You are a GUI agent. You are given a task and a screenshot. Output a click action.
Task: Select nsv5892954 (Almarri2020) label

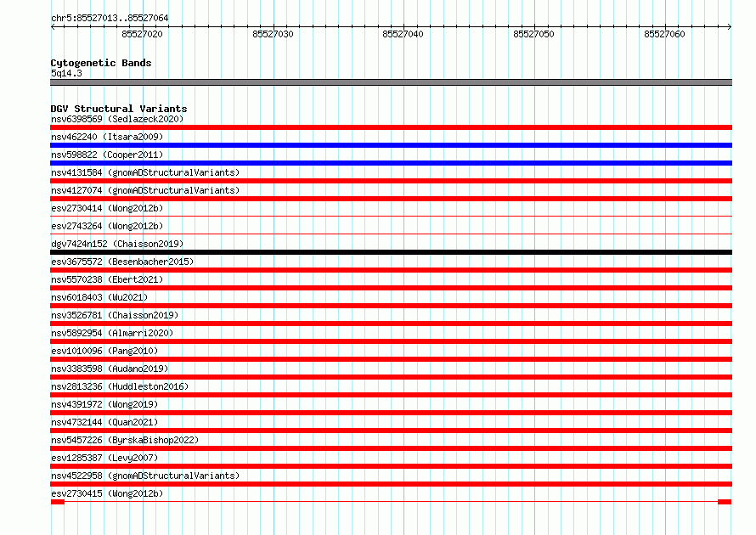pos(112,333)
